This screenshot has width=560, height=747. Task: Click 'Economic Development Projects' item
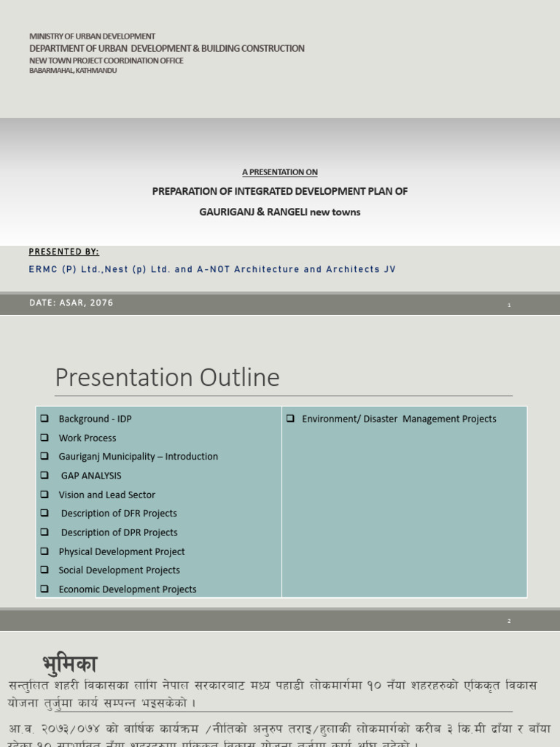[x=128, y=589]
